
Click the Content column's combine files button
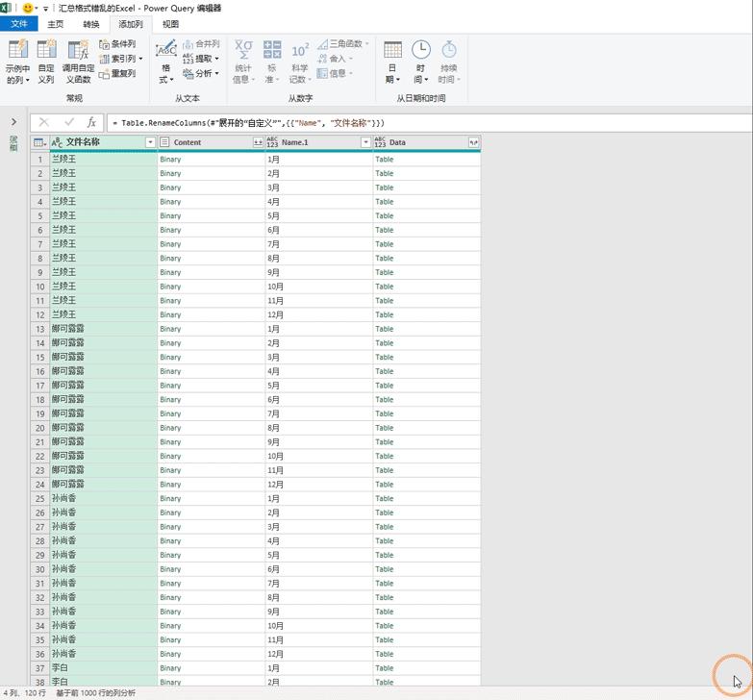tap(258, 142)
